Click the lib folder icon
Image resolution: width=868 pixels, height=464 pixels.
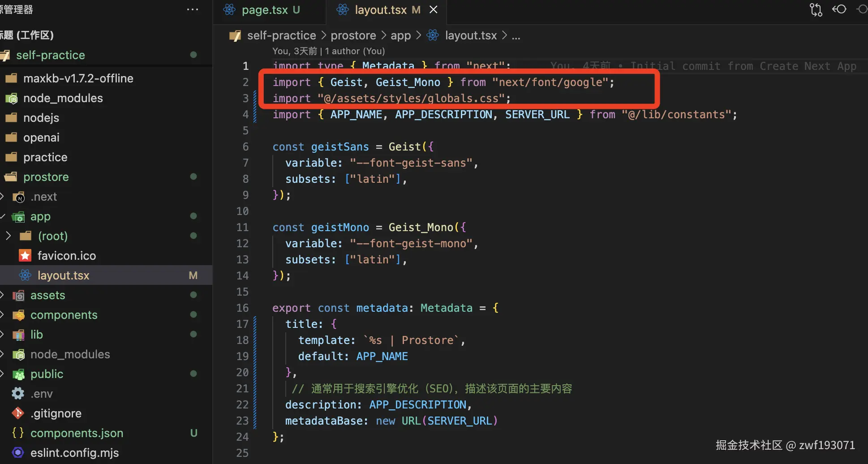click(x=19, y=335)
